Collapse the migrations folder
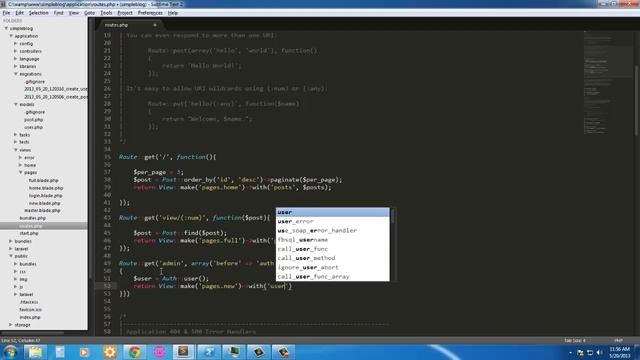 (16, 74)
